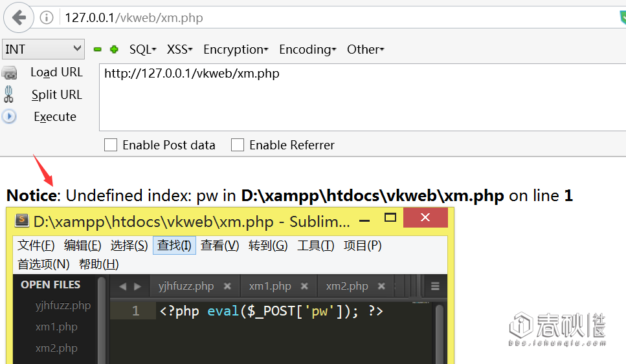This screenshot has width=626, height=364.
Task: Select xm2.php in OPEN FILES sidebar
Action: [56, 348]
